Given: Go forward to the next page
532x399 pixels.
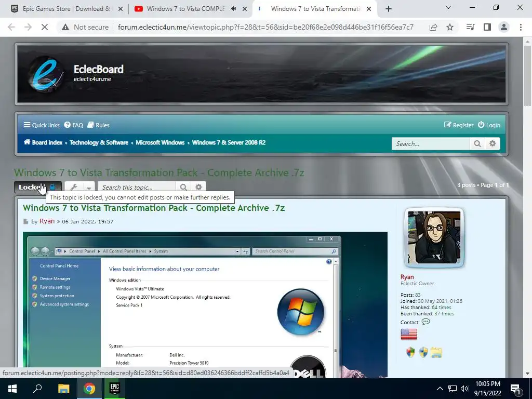Looking at the screenshot, I should coord(28,27).
